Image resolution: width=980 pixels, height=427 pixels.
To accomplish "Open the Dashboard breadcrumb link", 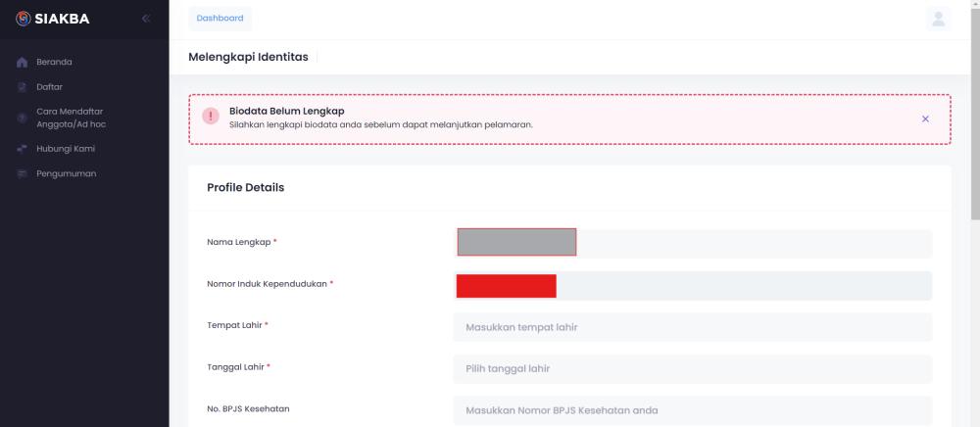I will pyautogui.click(x=220, y=18).
